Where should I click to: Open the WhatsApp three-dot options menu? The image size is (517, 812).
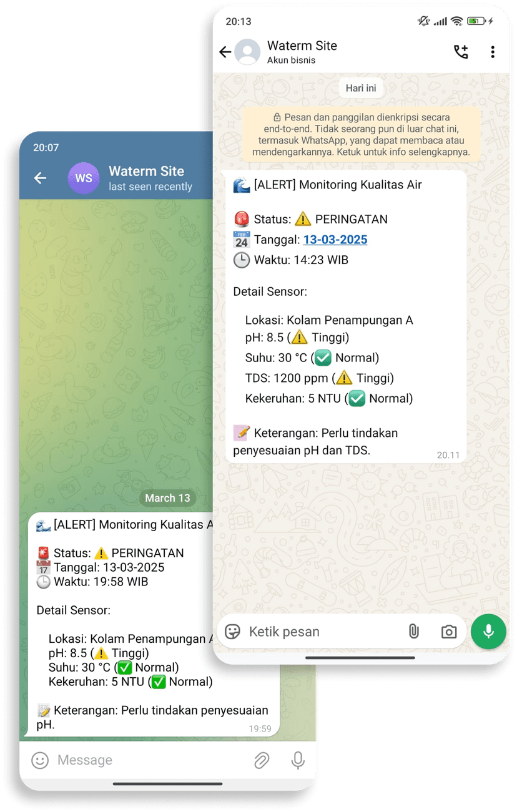click(493, 52)
